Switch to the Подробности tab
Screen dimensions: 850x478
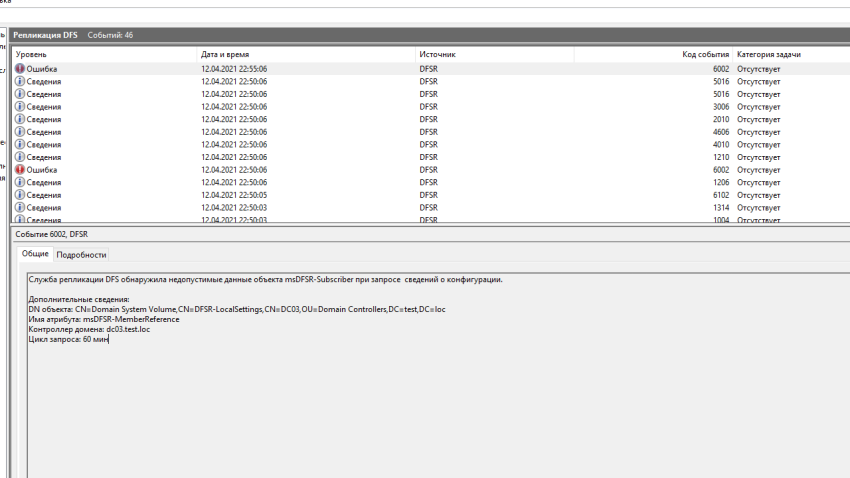tap(81, 255)
